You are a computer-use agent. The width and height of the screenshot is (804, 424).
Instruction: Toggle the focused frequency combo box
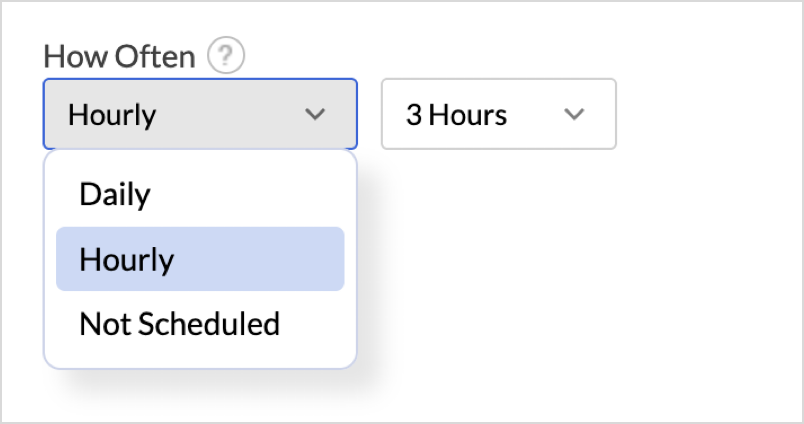200,115
